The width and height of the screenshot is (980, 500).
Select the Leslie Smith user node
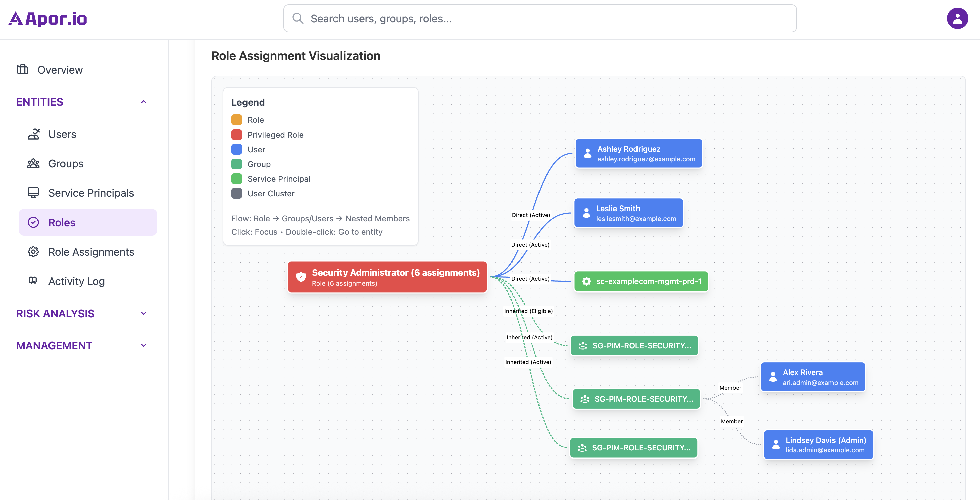pos(628,213)
